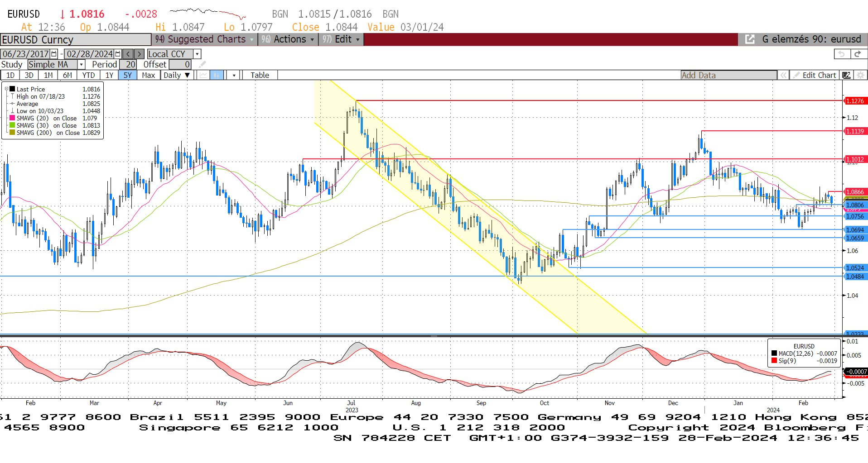This screenshot has height=463, width=868.
Task: Select the 1M time range tab
Action: pyautogui.click(x=48, y=75)
